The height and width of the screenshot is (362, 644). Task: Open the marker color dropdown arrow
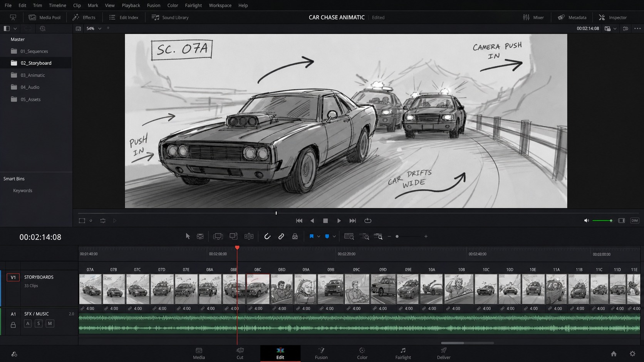click(x=334, y=236)
